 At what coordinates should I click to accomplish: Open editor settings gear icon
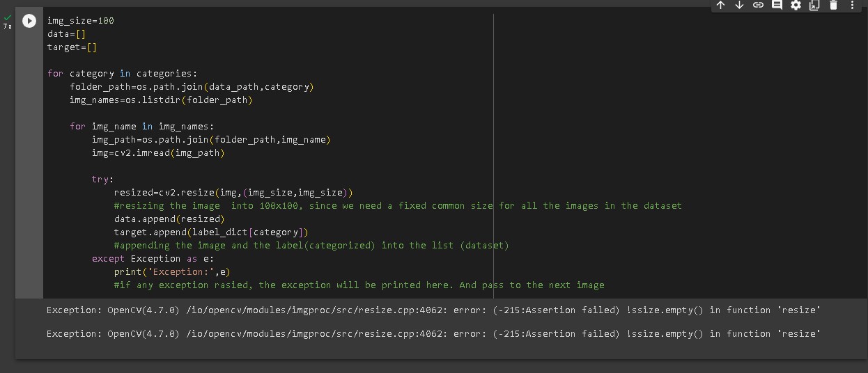tap(796, 6)
